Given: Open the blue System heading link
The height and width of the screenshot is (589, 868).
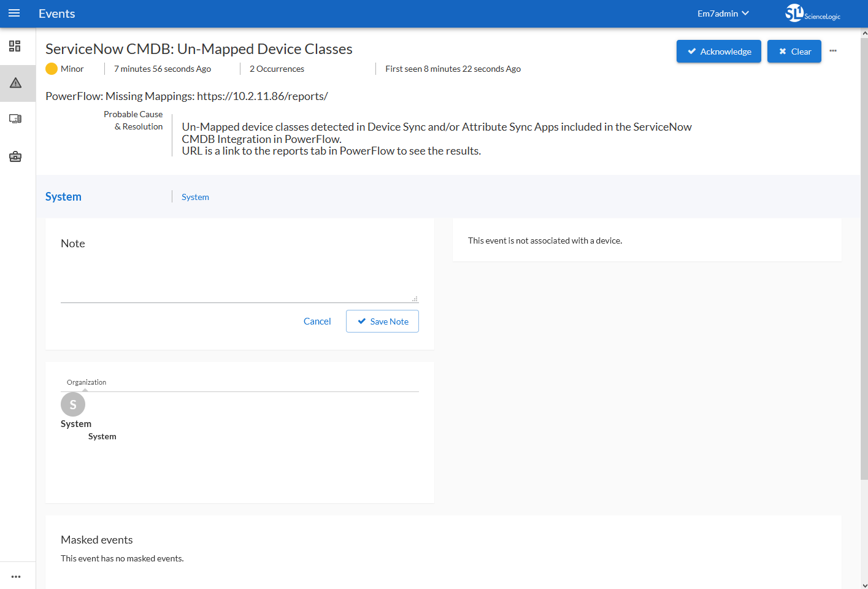Looking at the screenshot, I should (63, 197).
